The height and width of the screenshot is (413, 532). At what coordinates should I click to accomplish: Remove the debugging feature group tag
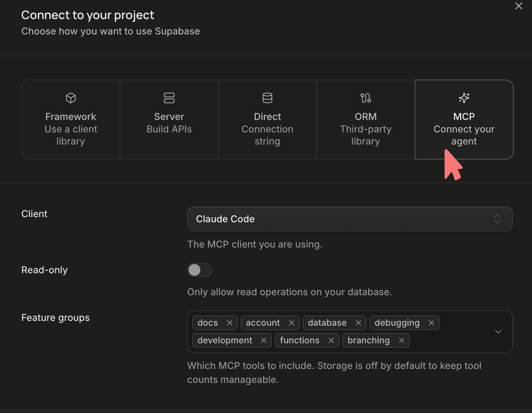(x=431, y=323)
